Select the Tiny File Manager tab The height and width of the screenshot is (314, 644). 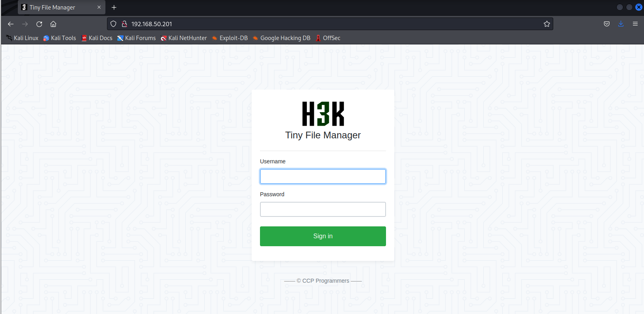tap(55, 8)
